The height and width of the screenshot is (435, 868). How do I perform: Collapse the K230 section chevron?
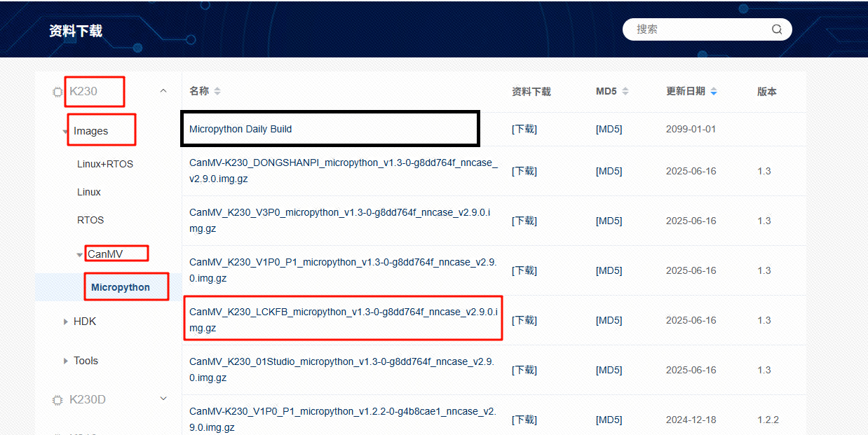point(163,91)
